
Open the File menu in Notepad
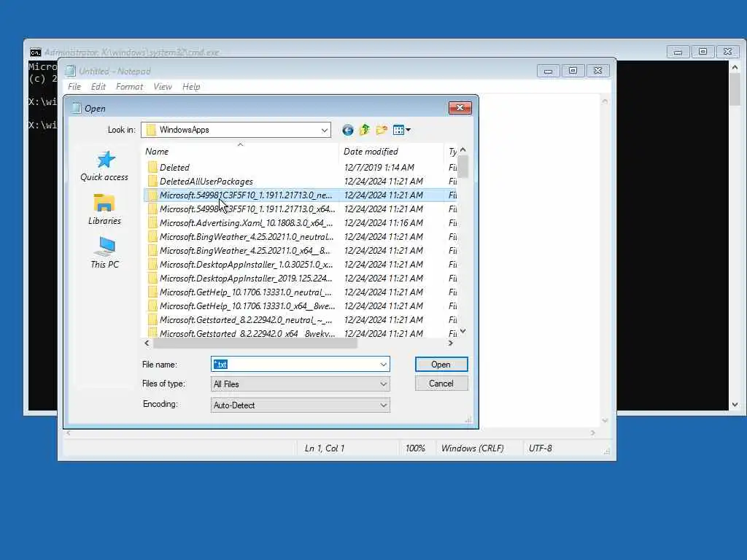(x=74, y=87)
